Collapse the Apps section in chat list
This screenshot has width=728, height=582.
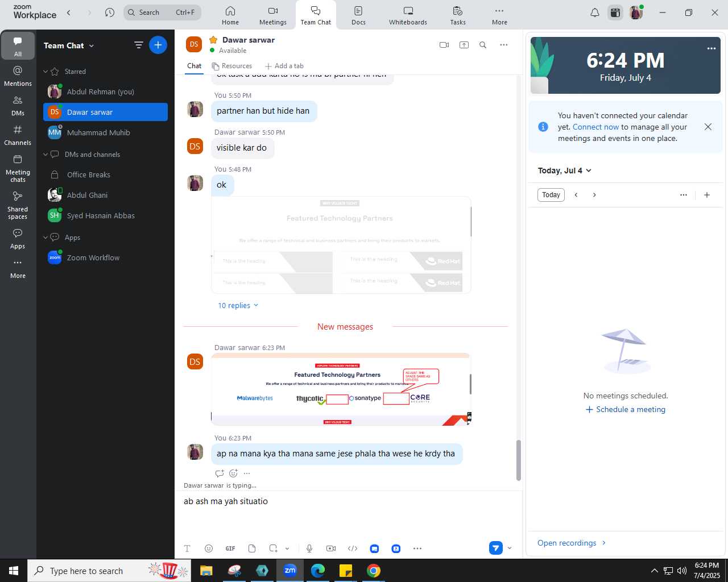pos(45,238)
